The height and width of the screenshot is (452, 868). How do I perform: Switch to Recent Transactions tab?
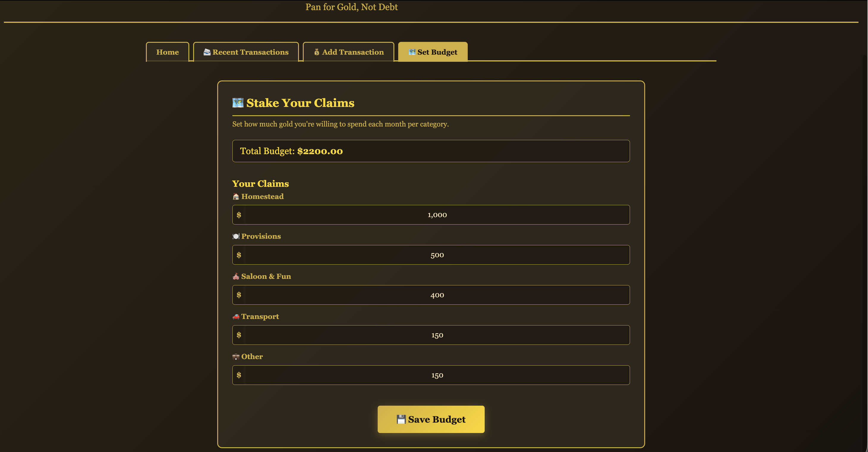[246, 52]
